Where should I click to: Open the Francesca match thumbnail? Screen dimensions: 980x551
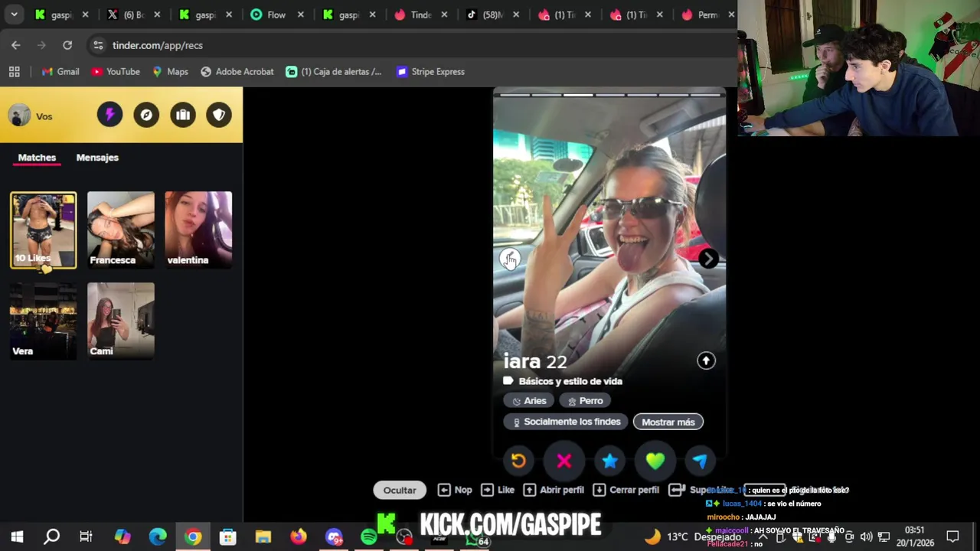[x=121, y=230]
